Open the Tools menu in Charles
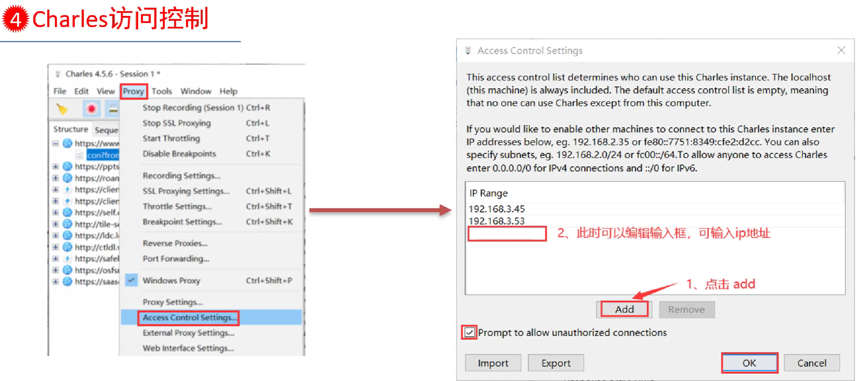The width and height of the screenshot is (868, 381). pyautogui.click(x=162, y=91)
